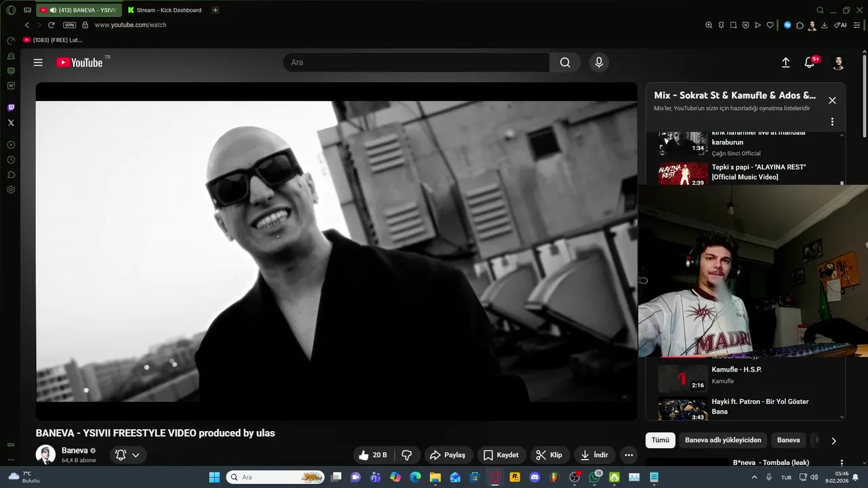Open the GX Control speedometer sidebar icon
The height and width of the screenshot is (488, 868).
(x=11, y=41)
